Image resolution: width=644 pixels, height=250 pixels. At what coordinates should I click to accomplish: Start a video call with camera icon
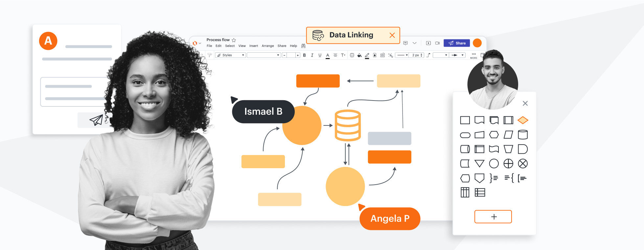[x=437, y=43]
